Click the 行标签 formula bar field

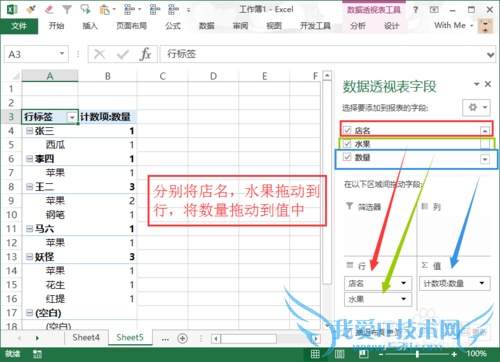[327, 54]
